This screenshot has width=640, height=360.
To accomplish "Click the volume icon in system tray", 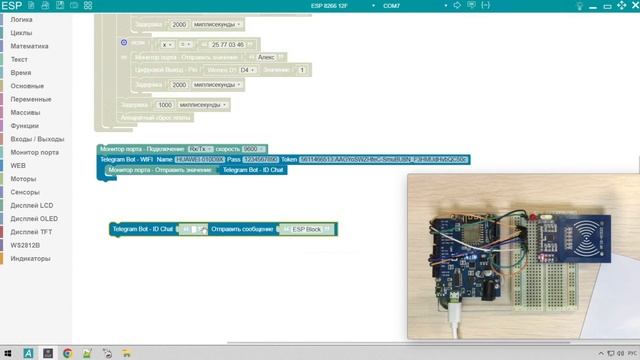I will 620,353.
